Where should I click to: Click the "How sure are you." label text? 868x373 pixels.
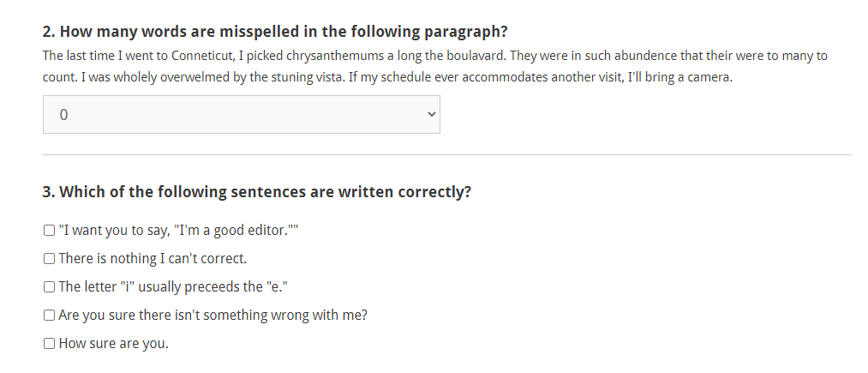(113, 344)
